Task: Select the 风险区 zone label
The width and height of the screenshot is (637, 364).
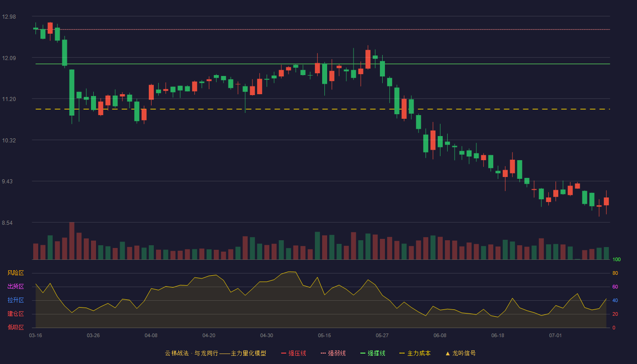Action: click(x=15, y=273)
